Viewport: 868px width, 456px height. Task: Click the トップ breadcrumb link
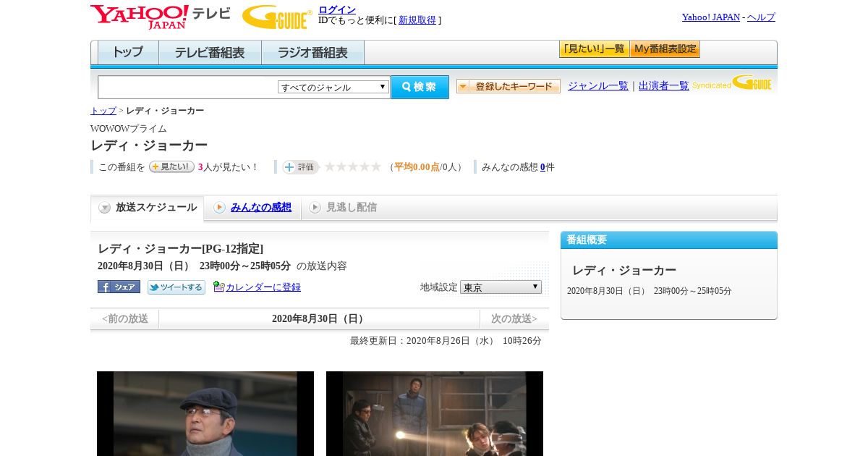point(103,111)
